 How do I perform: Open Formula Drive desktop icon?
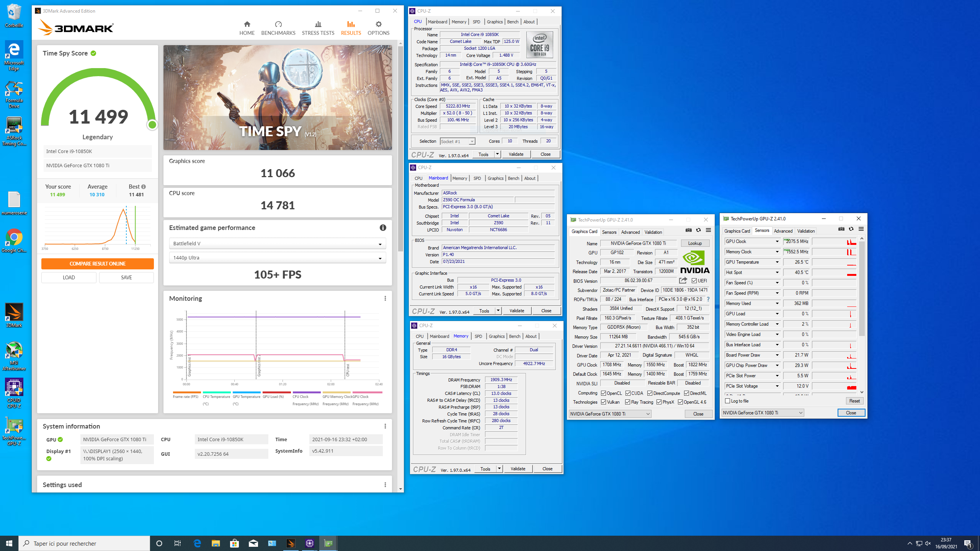point(14,95)
